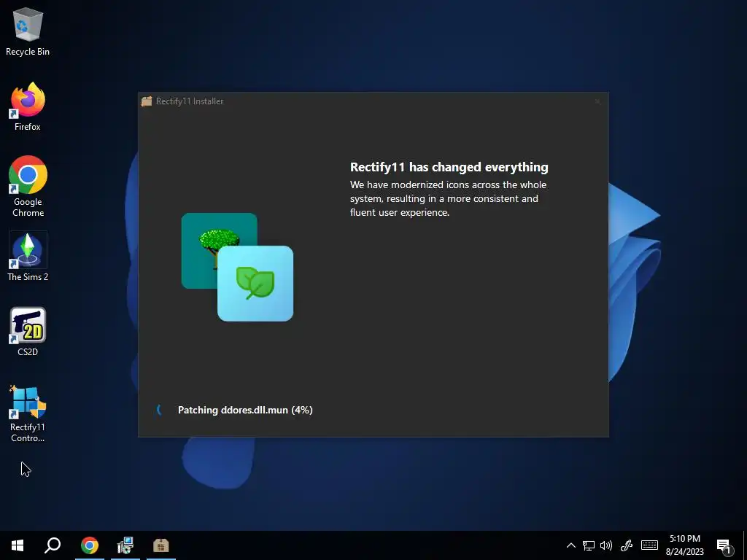This screenshot has height=560, width=747.
Task: Select the Firefox desktop shortcut
Action: click(28, 106)
